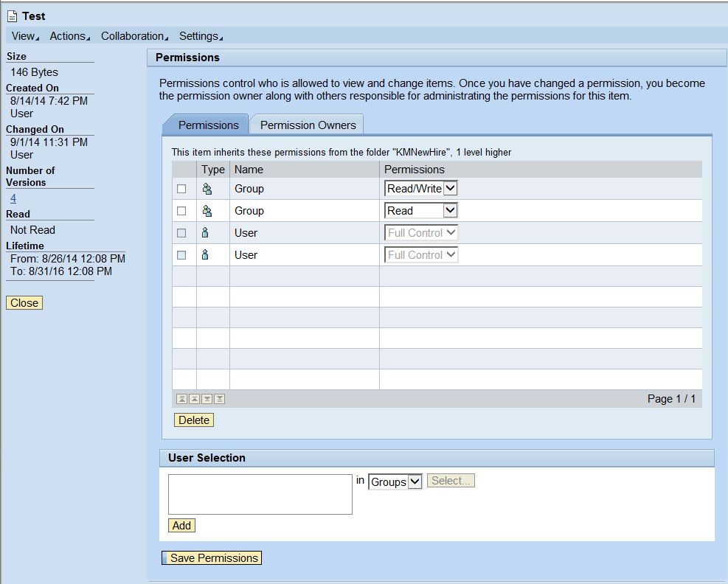Check the second Full Control user checkbox
Viewport: 728px width, 584px height.
point(181,255)
